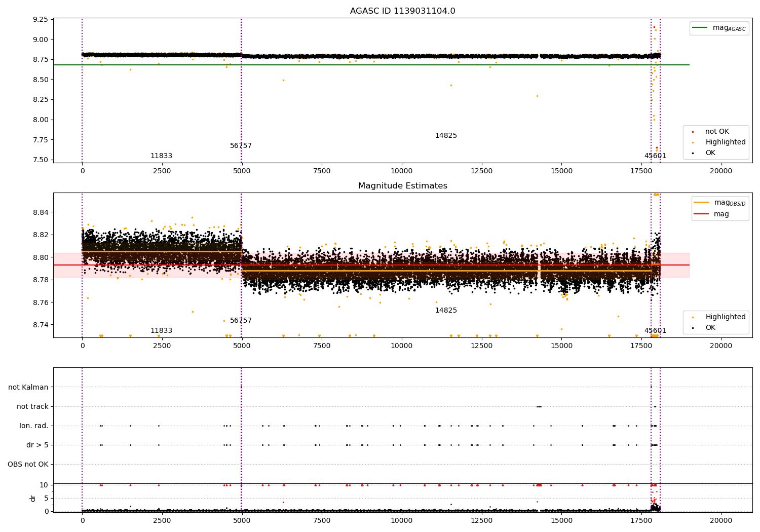The width and height of the screenshot is (760, 532).
Task: Click y-axis tick '9.25' on top plot
Action: (40, 20)
